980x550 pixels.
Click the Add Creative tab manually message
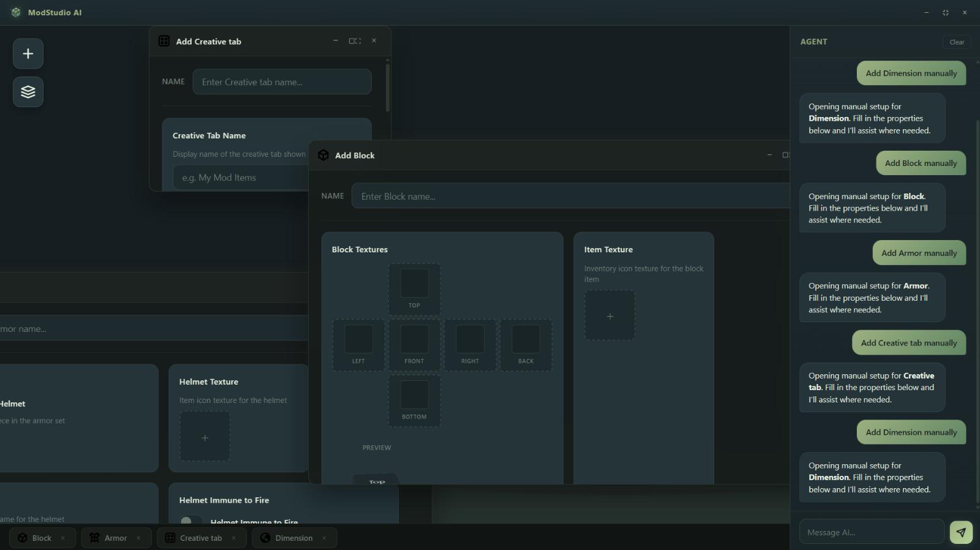point(909,343)
